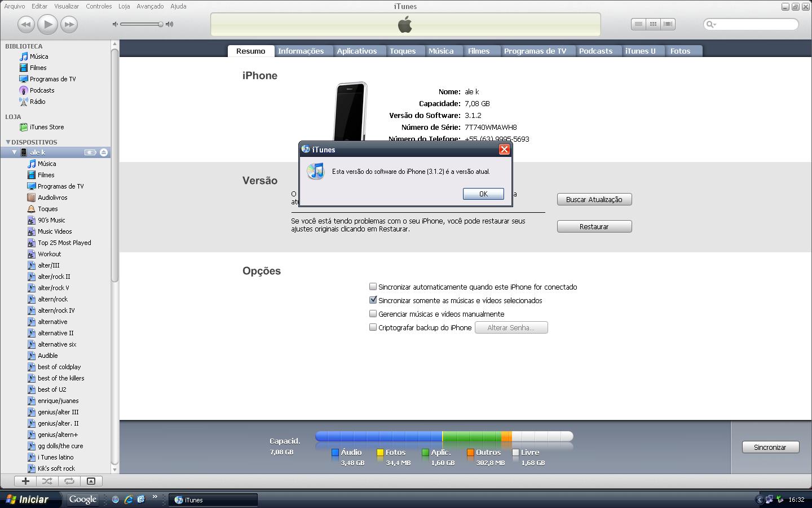
Task: Uncheck sync only selected music and videos
Action: point(373,300)
